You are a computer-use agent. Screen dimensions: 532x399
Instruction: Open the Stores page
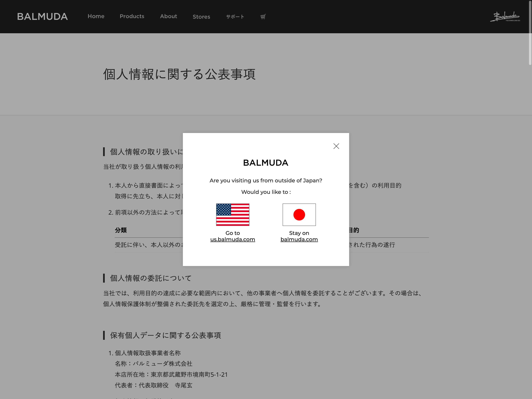[x=201, y=17]
